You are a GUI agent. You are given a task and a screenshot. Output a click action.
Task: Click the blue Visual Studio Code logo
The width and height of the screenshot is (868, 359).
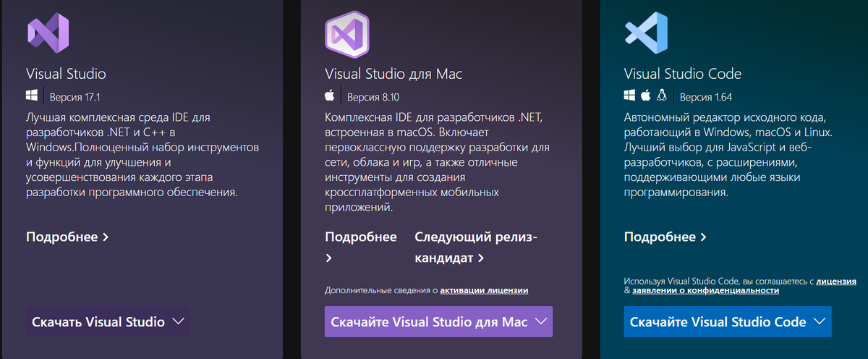coord(646,33)
